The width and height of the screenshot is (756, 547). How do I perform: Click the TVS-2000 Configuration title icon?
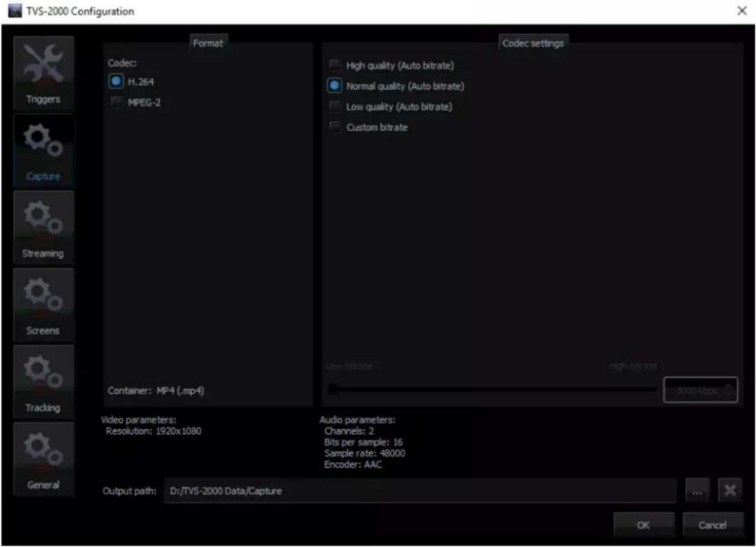[x=14, y=11]
